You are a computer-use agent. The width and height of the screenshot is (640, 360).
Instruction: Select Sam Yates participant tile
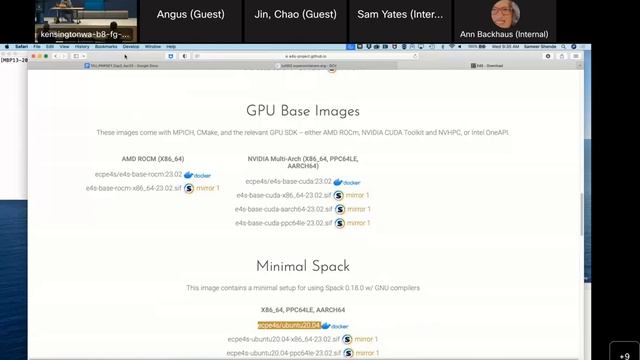tap(400, 20)
